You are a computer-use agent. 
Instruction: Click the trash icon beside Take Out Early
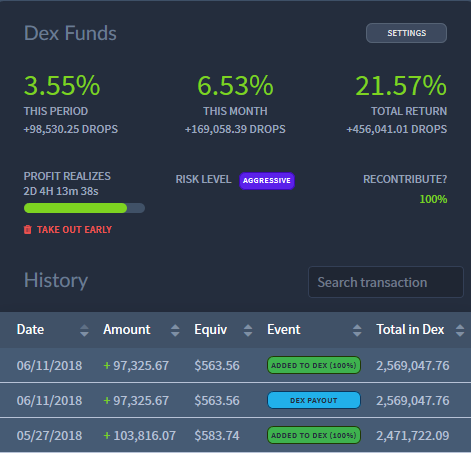pos(28,230)
